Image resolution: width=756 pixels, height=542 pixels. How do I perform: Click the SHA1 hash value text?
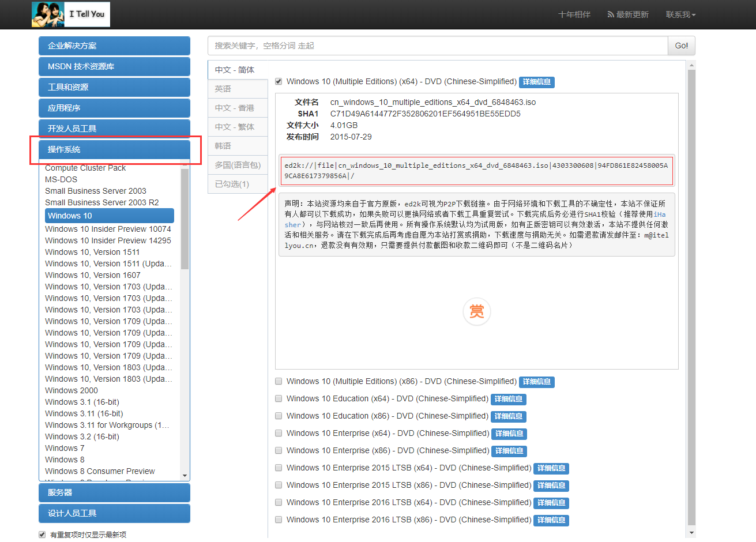point(426,114)
